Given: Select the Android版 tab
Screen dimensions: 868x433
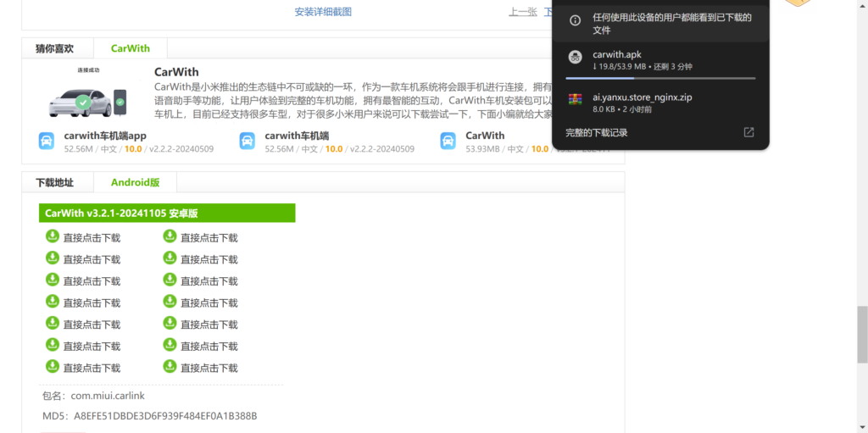Looking at the screenshot, I should [x=135, y=182].
